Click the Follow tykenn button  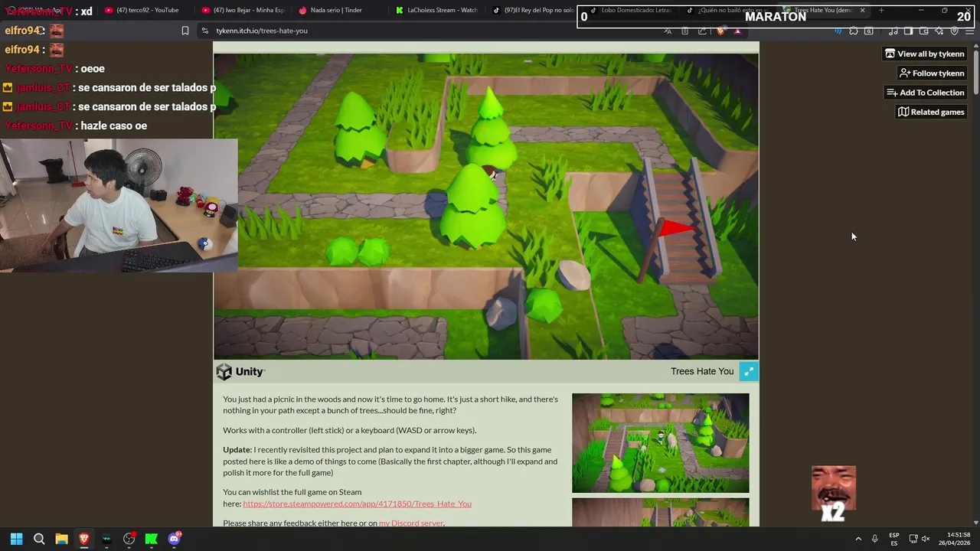click(x=932, y=73)
